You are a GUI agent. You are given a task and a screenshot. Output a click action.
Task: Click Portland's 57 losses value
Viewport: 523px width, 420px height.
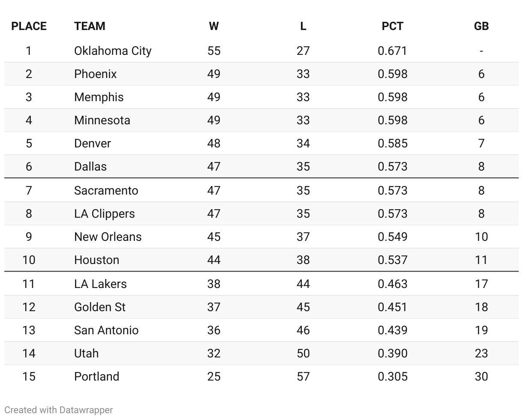click(303, 376)
